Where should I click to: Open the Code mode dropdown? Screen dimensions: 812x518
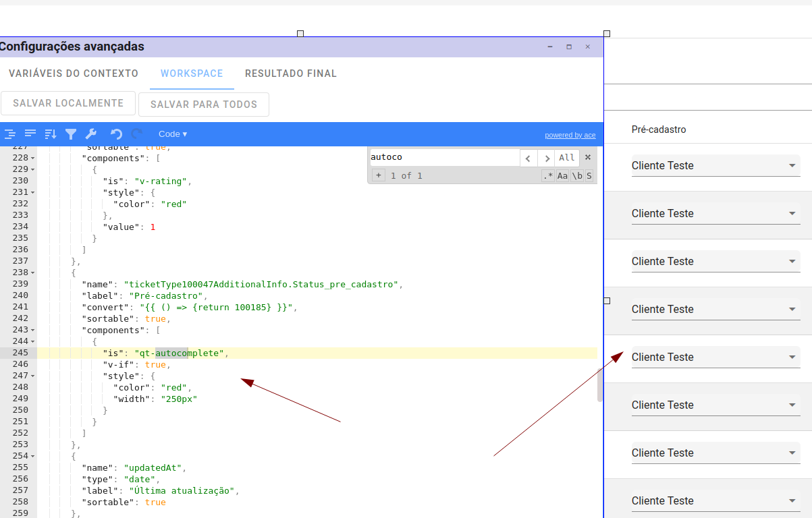point(173,134)
